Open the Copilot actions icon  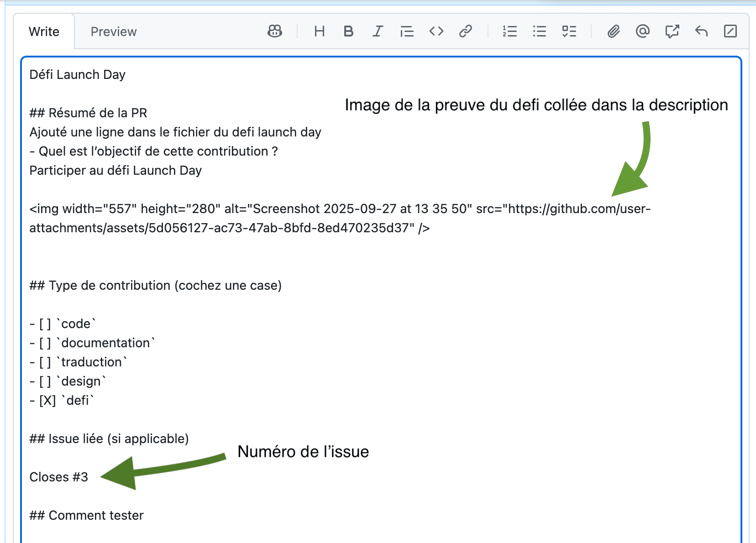pyautogui.click(x=274, y=31)
